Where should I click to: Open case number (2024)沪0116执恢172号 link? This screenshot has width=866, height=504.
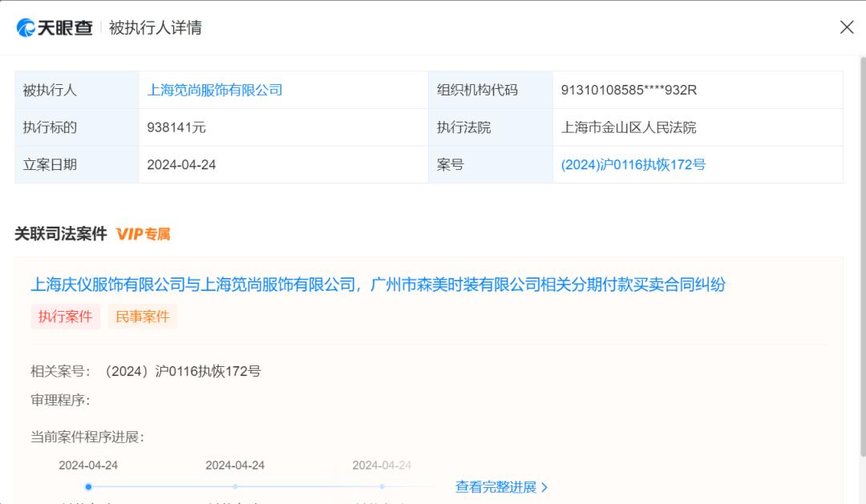coord(633,164)
